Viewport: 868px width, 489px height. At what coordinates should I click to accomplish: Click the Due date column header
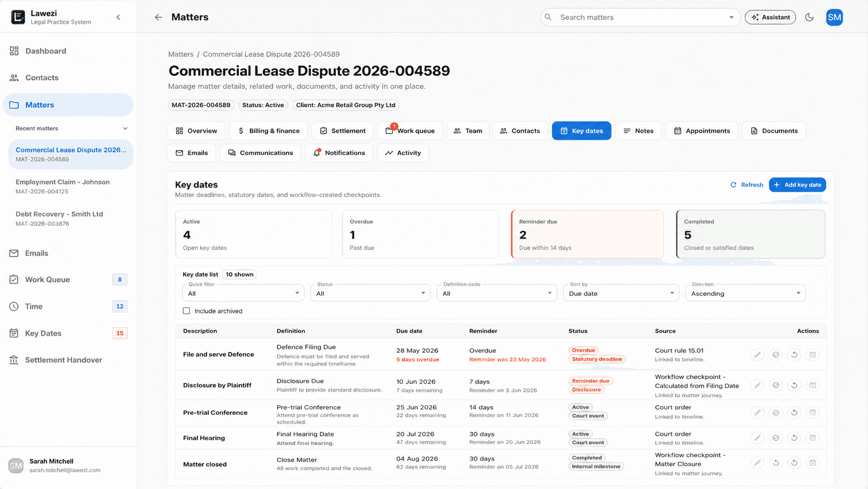pyautogui.click(x=409, y=331)
